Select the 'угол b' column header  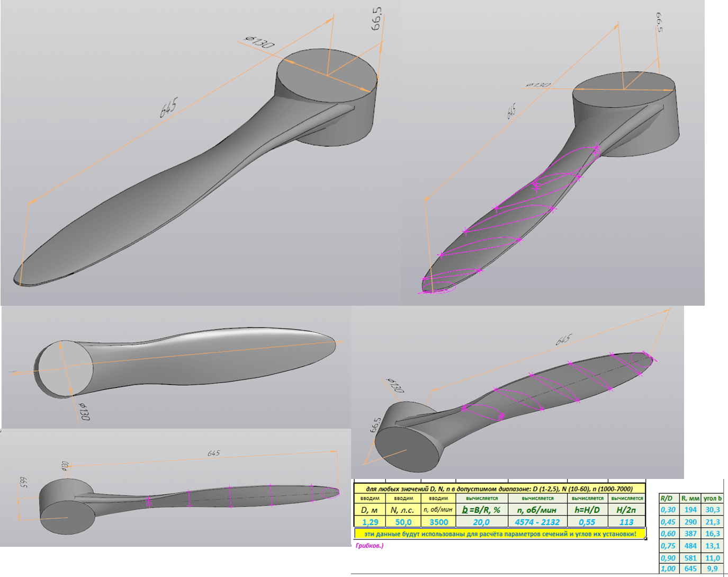(713, 499)
